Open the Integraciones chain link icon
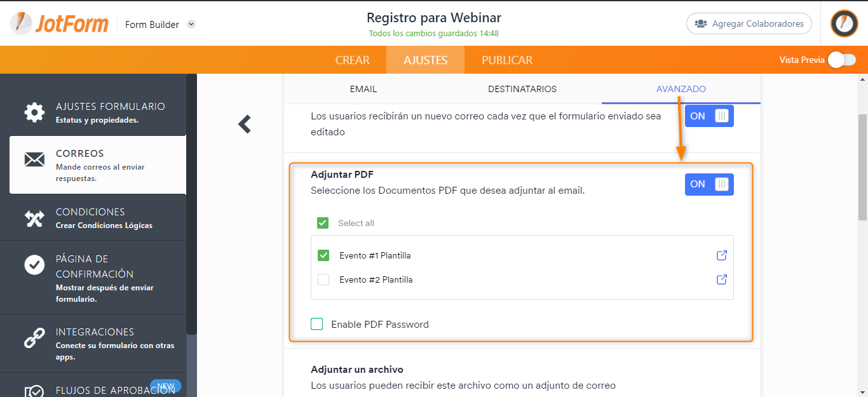 tap(34, 338)
